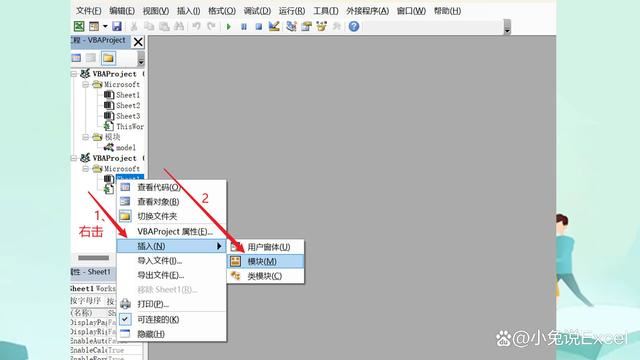This screenshot has height=360, width=640.
Task: Open Help with the blue question mark icon
Action: point(354,27)
